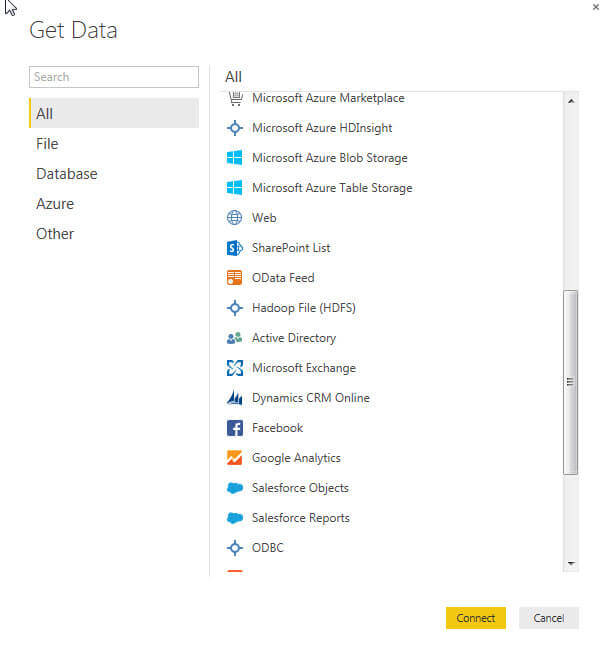Click the Azure Blob Storage Windows icon
Screen dimensions: 604x654
(x=235, y=158)
